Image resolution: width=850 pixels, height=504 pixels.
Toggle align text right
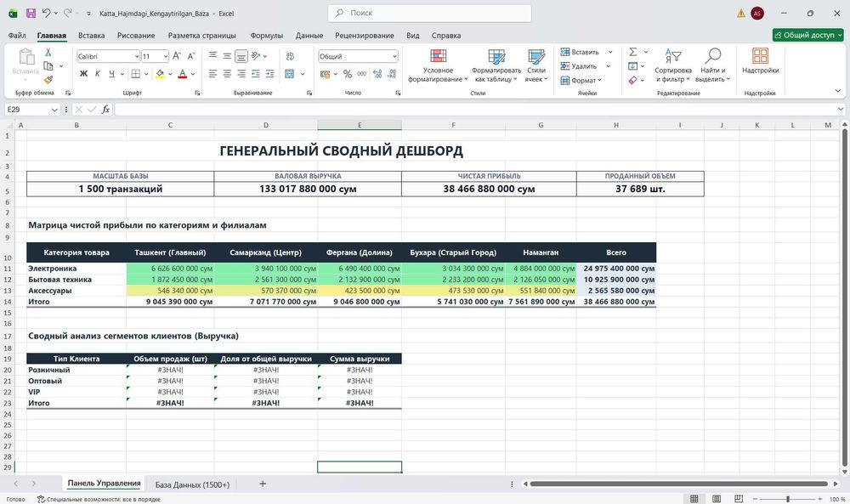[241, 74]
